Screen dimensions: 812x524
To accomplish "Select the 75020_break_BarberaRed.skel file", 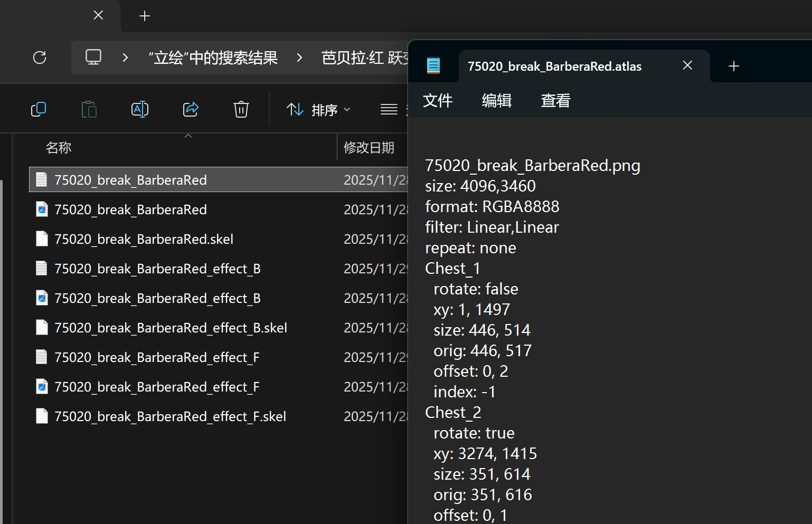I will click(144, 239).
